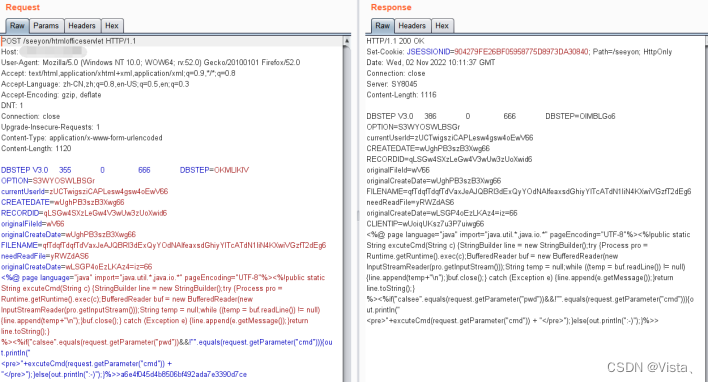
Task: Click the request DBSTEP V3.0 355 line
Action: 125,170
